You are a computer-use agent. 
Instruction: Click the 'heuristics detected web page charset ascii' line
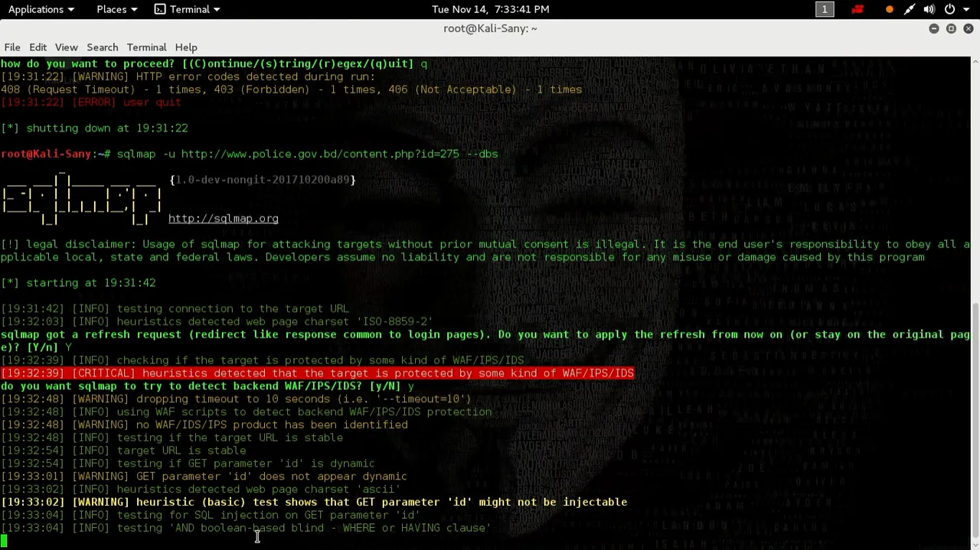201,489
